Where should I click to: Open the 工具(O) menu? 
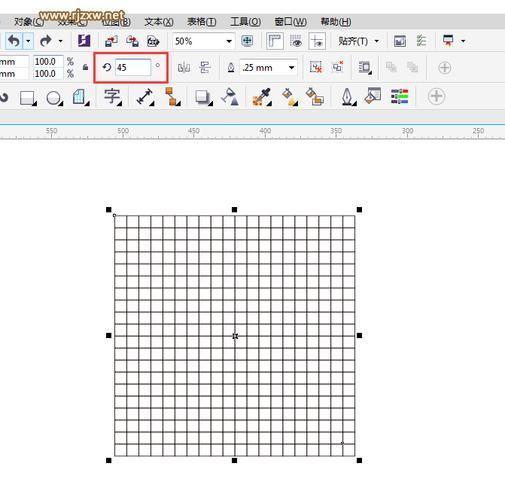pos(246,22)
